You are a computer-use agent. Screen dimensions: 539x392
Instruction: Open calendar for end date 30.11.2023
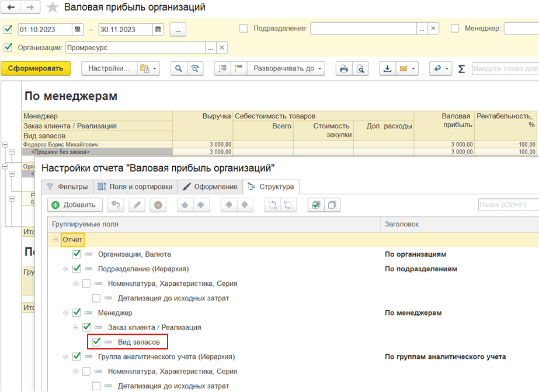pos(158,30)
